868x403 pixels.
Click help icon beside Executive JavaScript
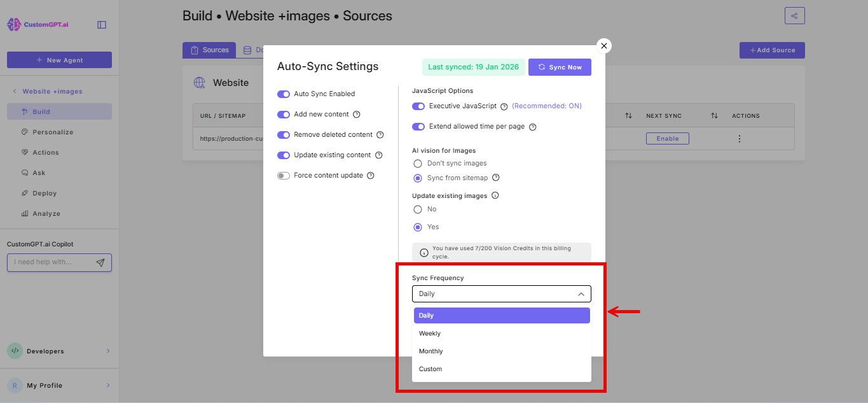504,107
